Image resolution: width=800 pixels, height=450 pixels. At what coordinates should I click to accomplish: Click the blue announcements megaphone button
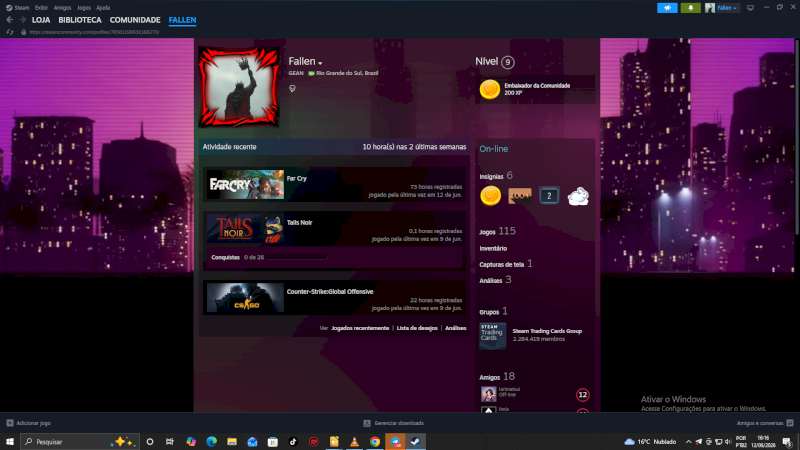click(667, 8)
